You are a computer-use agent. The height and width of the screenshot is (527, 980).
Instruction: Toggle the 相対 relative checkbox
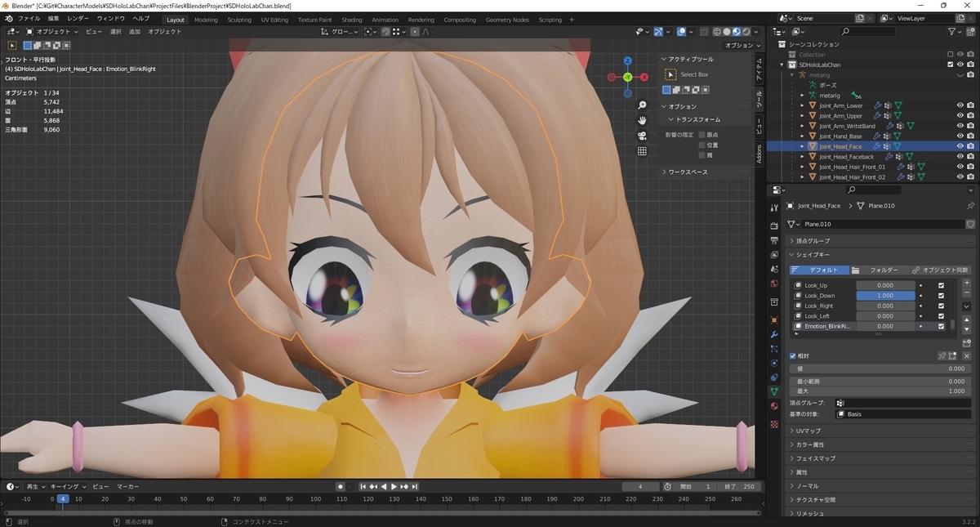[x=793, y=356]
